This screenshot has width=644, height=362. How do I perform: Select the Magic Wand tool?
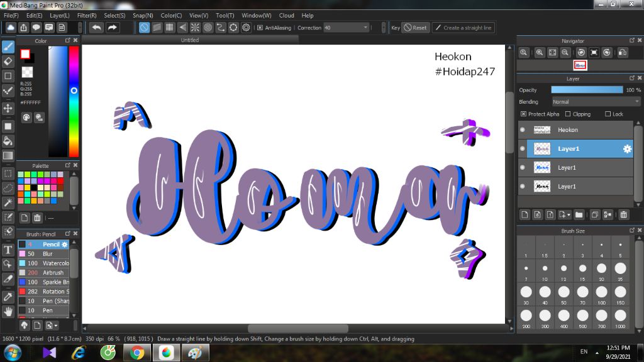click(x=8, y=202)
